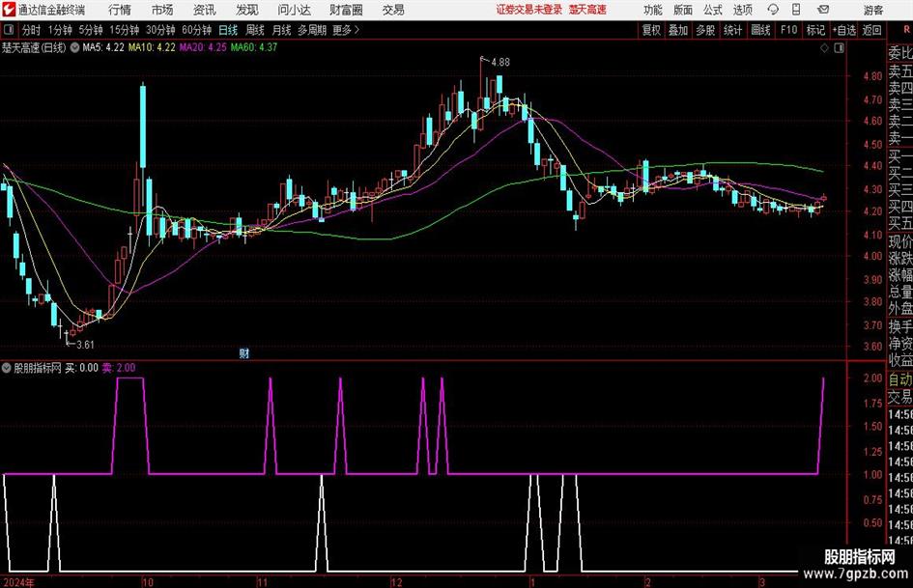913x588 pixels.
Task: Open the 发现 menu
Action: pyautogui.click(x=247, y=10)
